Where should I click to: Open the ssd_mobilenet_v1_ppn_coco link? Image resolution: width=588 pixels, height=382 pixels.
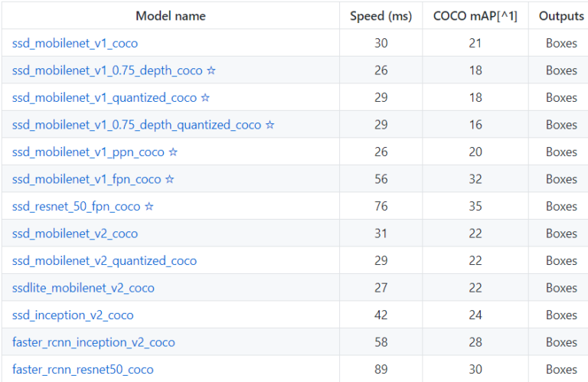(88, 152)
